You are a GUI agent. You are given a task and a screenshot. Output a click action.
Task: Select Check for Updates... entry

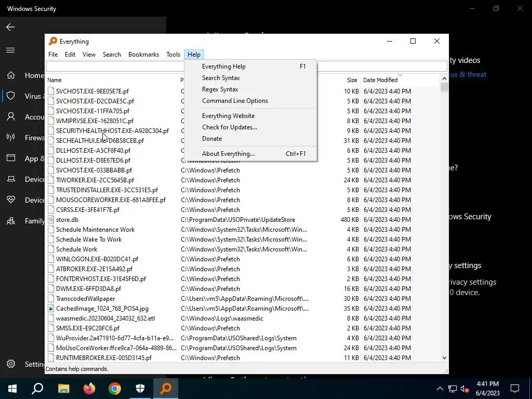coord(251,127)
